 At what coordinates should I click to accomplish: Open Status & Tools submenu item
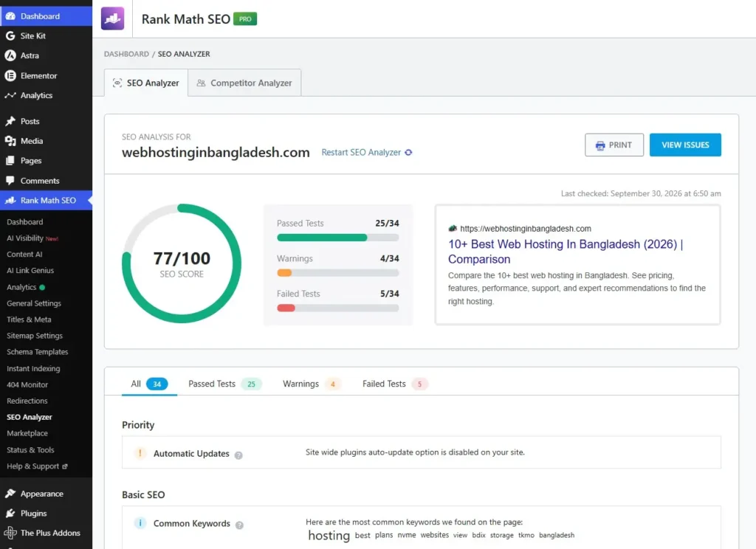(30, 449)
